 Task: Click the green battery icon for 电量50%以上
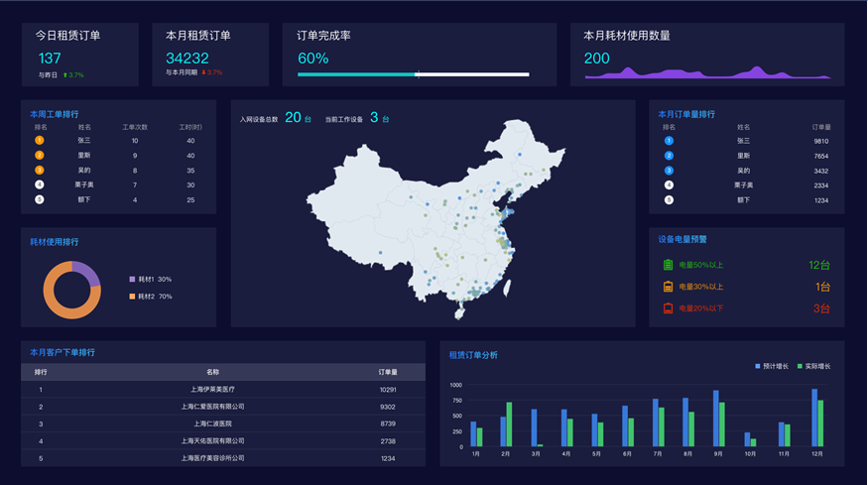tap(668, 265)
